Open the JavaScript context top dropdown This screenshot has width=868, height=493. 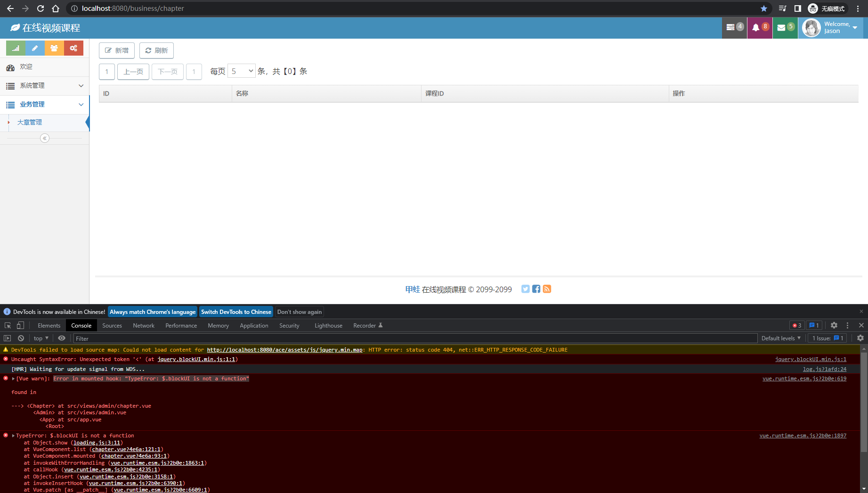click(x=41, y=338)
